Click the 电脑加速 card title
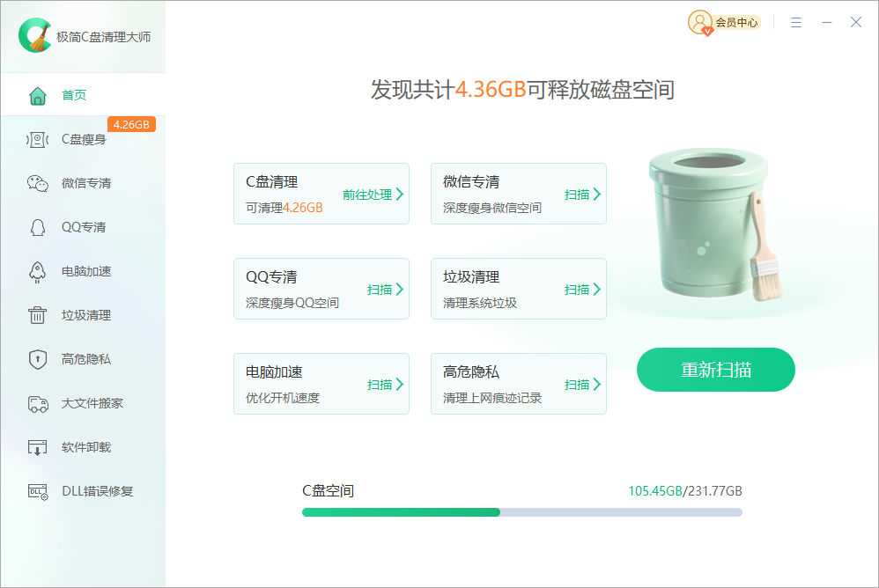 pos(274,372)
